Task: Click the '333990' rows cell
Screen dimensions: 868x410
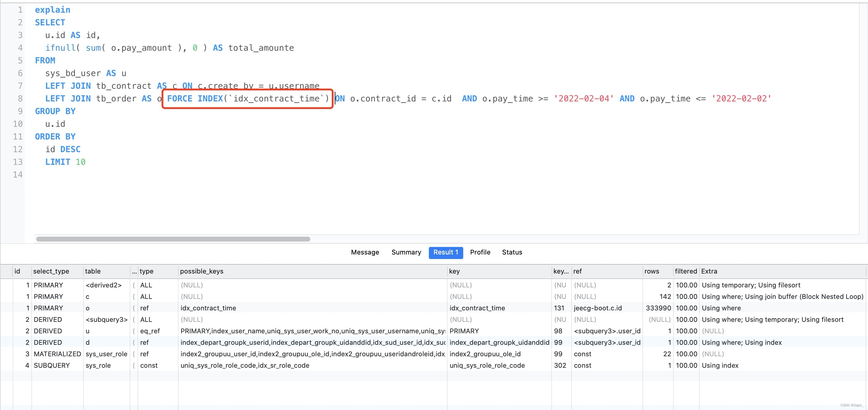Action: click(658, 308)
